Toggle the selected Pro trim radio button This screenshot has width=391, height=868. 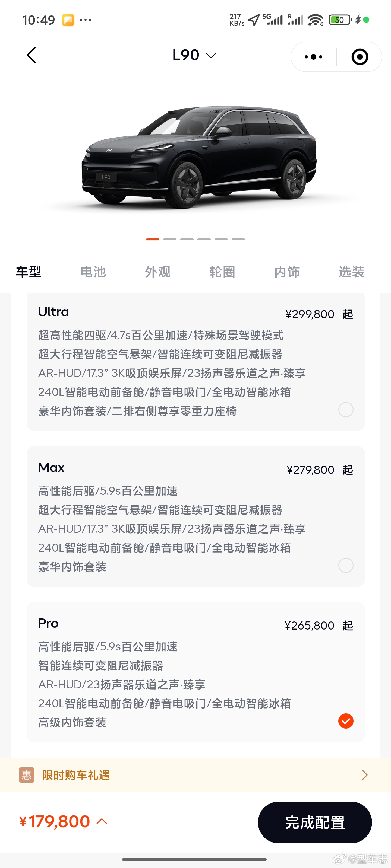pyautogui.click(x=346, y=721)
